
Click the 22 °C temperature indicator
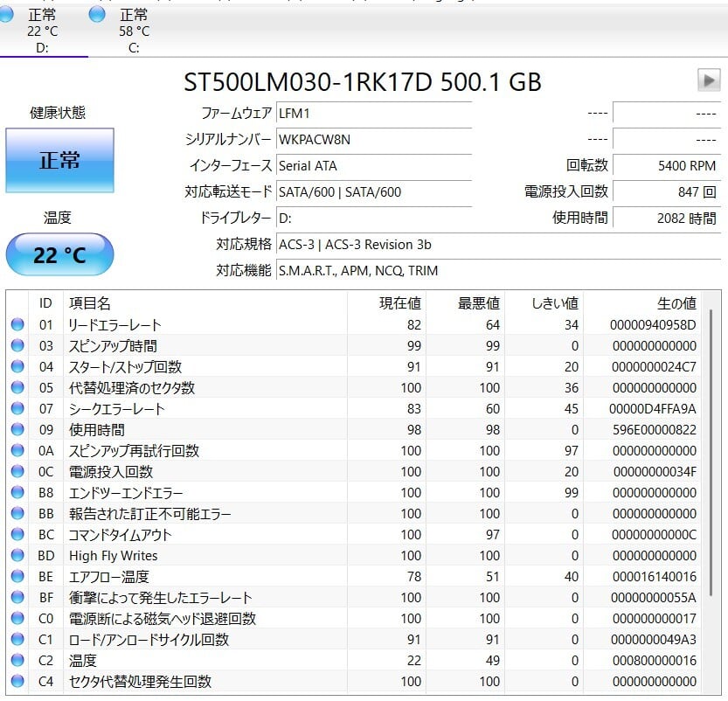(59, 255)
